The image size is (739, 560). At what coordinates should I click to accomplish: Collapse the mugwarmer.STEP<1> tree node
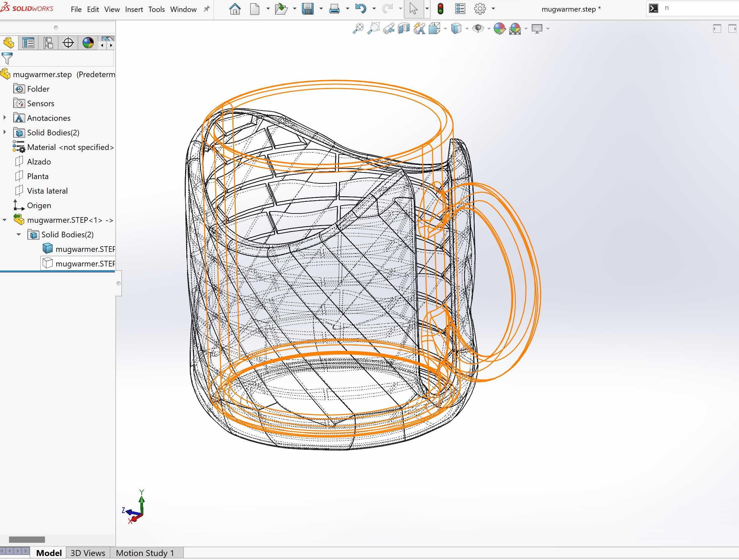[x=5, y=220]
